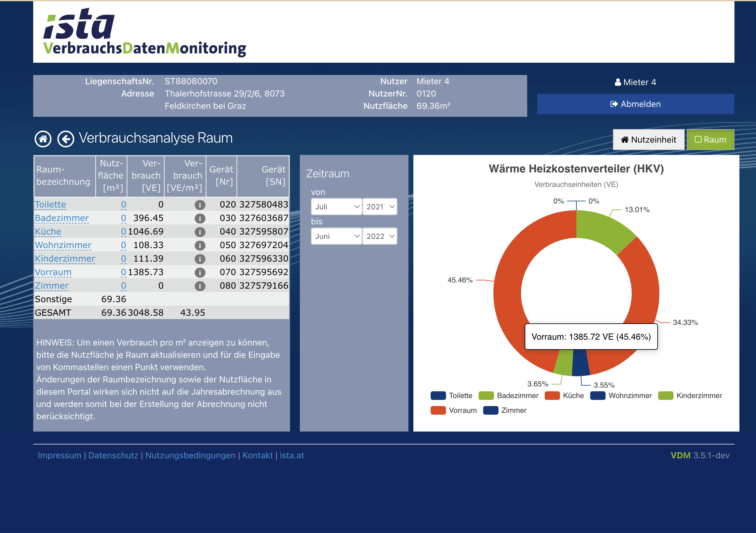Image resolution: width=756 pixels, height=533 pixels.
Task: Open the bis year dropdown showing 2022
Action: tap(380, 236)
